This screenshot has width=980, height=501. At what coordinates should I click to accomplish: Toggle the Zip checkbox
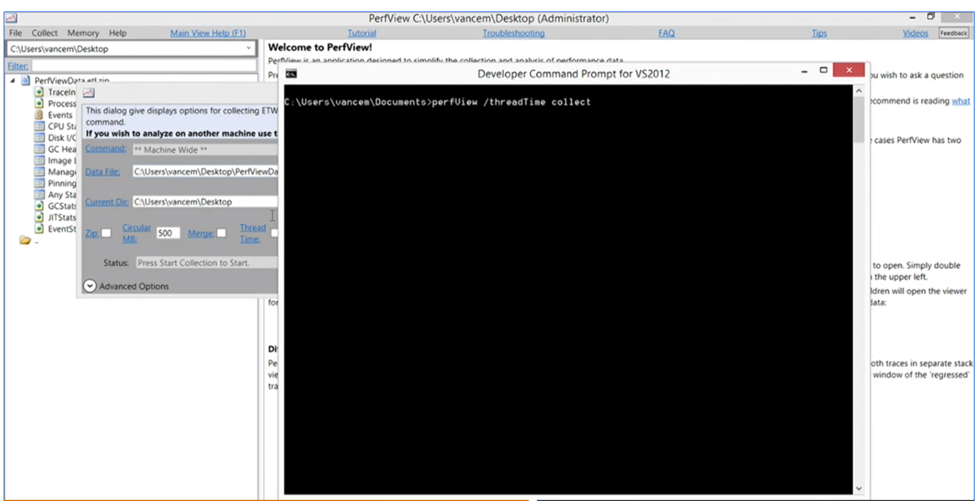(x=106, y=233)
